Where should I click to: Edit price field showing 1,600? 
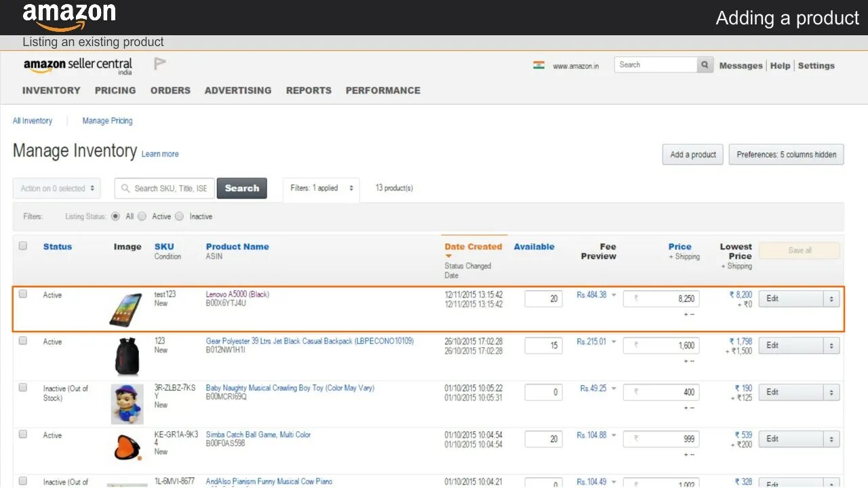[x=661, y=346]
